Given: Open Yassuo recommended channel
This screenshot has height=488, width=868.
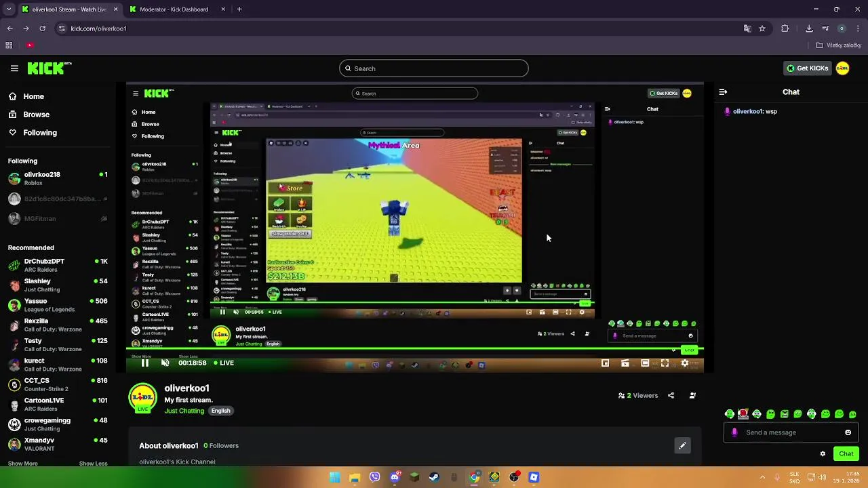Looking at the screenshot, I should (58, 305).
